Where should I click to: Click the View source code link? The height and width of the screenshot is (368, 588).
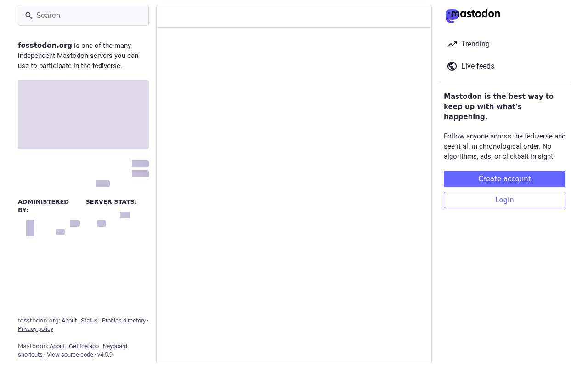70,355
